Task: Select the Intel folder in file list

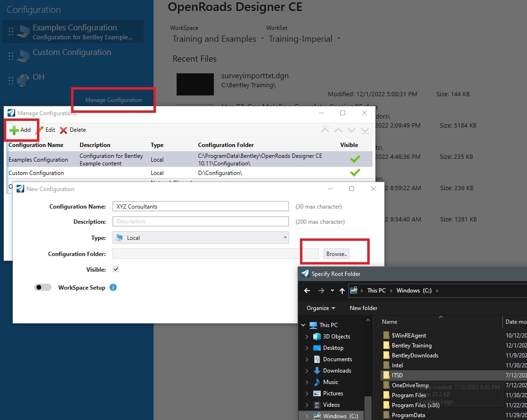Action: pos(397,365)
